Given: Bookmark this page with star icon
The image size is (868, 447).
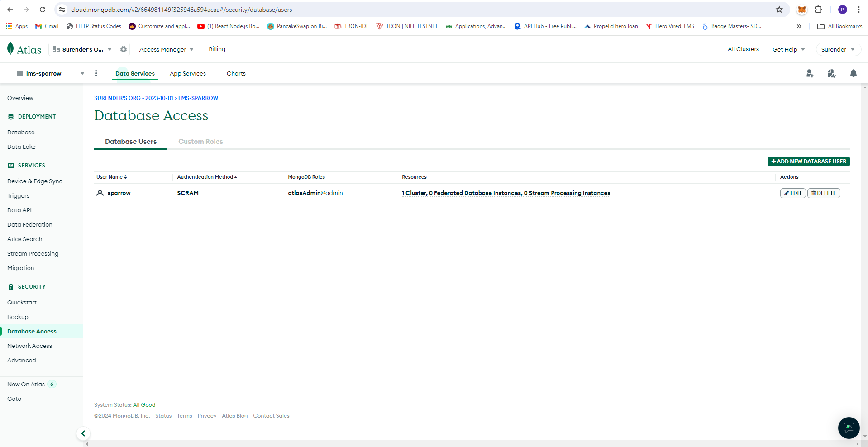Looking at the screenshot, I should [779, 10].
